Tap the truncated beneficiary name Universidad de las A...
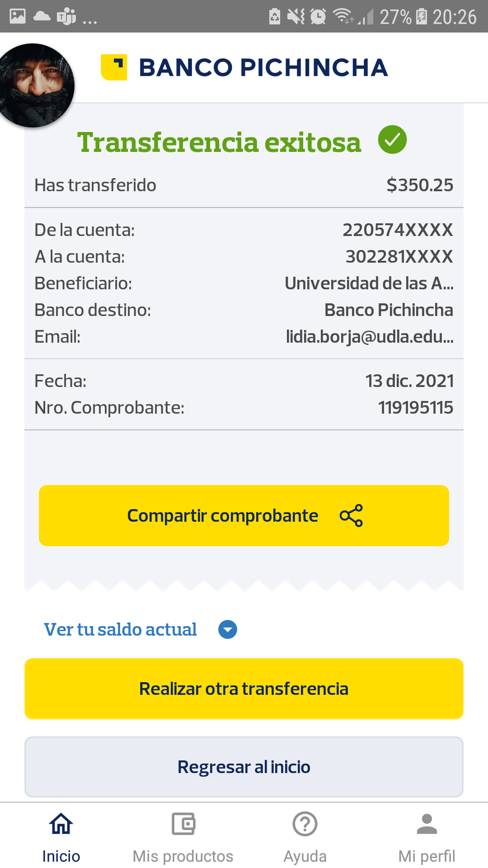488x868 pixels. pos(369,283)
